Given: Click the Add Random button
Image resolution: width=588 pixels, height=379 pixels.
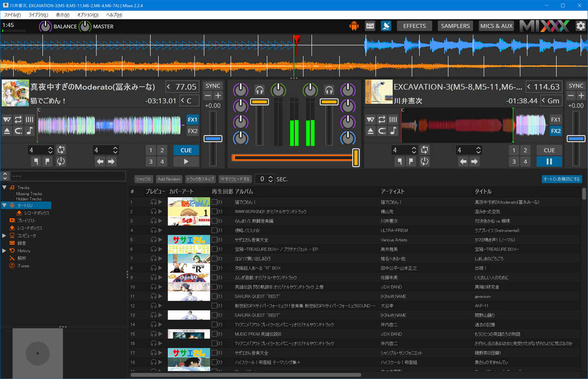Looking at the screenshot, I should click(x=169, y=179).
